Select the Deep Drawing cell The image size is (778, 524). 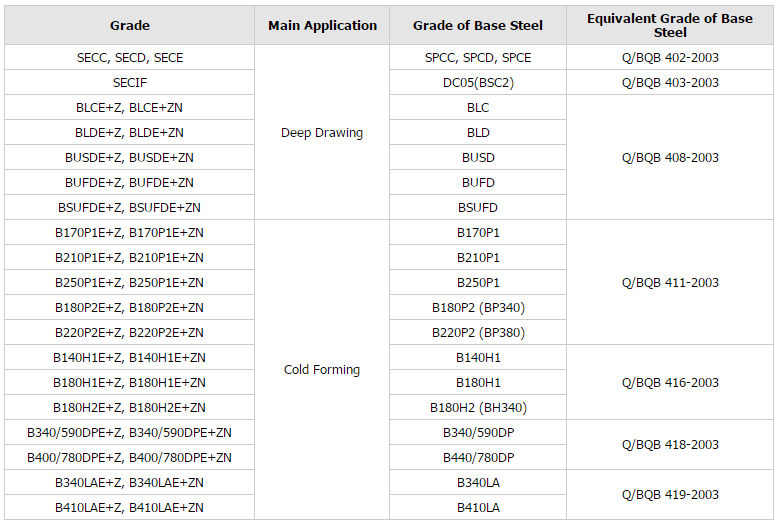click(322, 132)
